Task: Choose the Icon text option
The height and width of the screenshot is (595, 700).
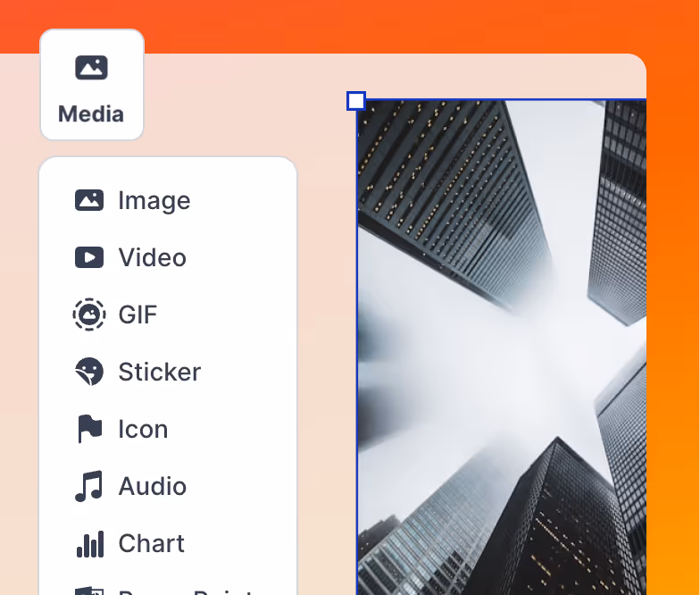Action: click(x=143, y=429)
